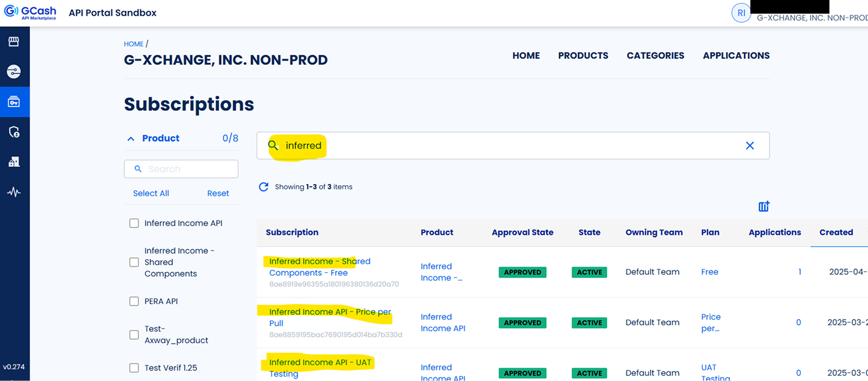Viewport: 868px width, 381px height.
Task: Click the GCash API Marketplace logo
Action: pyautogui.click(x=31, y=13)
